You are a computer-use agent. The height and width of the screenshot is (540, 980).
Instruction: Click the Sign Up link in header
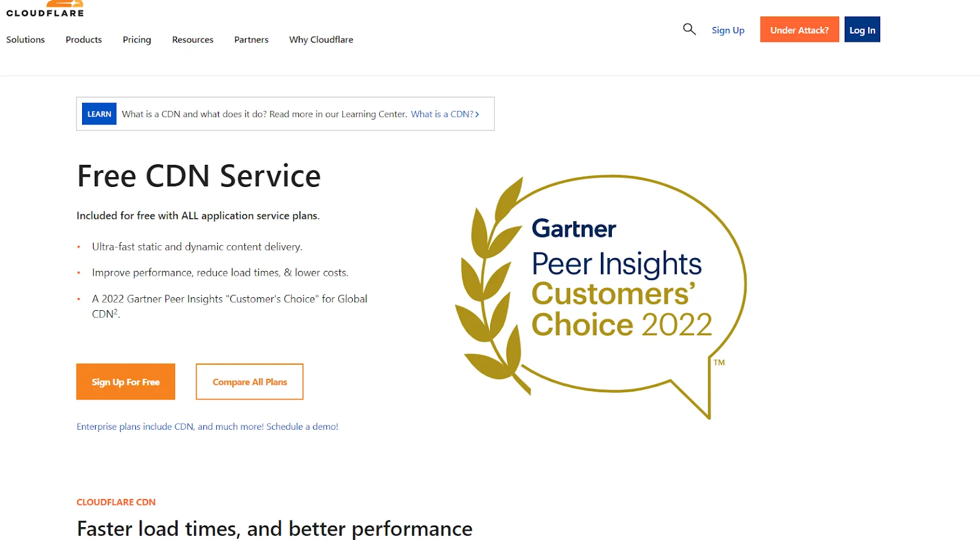728,30
